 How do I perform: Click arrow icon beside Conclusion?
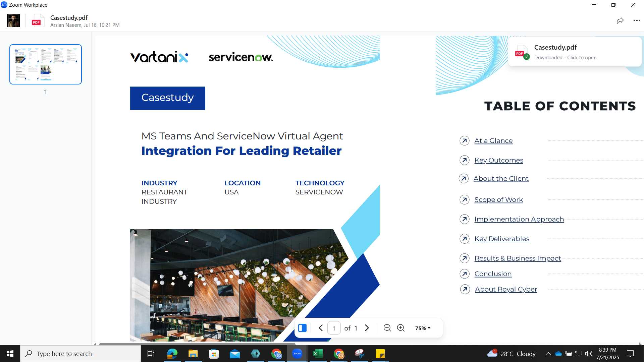point(465,274)
